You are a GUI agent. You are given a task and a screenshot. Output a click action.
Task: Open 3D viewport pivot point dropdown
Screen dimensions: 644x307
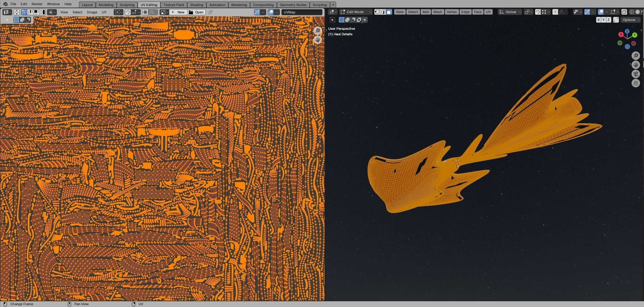click(529, 12)
